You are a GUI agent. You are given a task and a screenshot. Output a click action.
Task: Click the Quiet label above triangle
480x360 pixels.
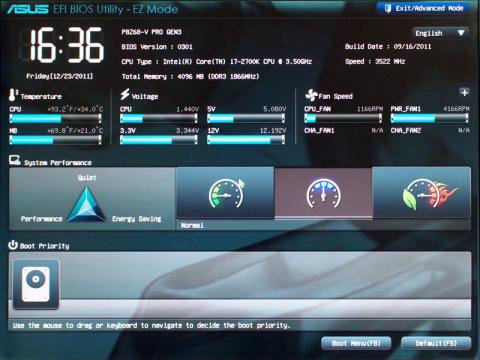click(x=87, y=178)
